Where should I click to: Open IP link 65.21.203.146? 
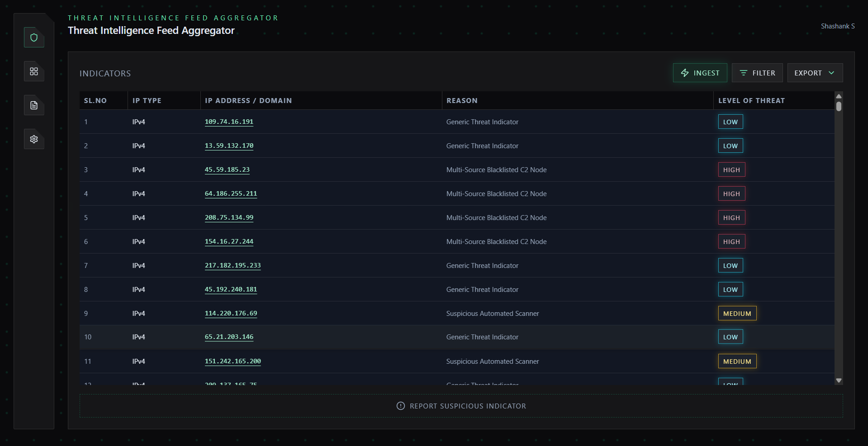click(x=229, y=337)
